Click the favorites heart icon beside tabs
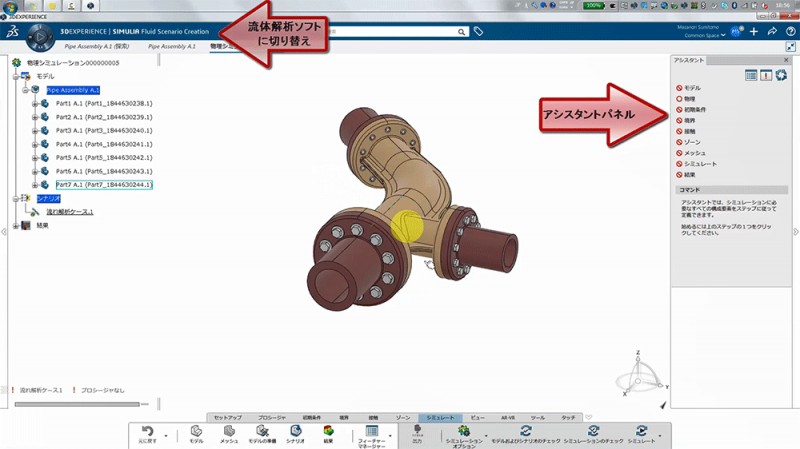 tap(588, 417)
